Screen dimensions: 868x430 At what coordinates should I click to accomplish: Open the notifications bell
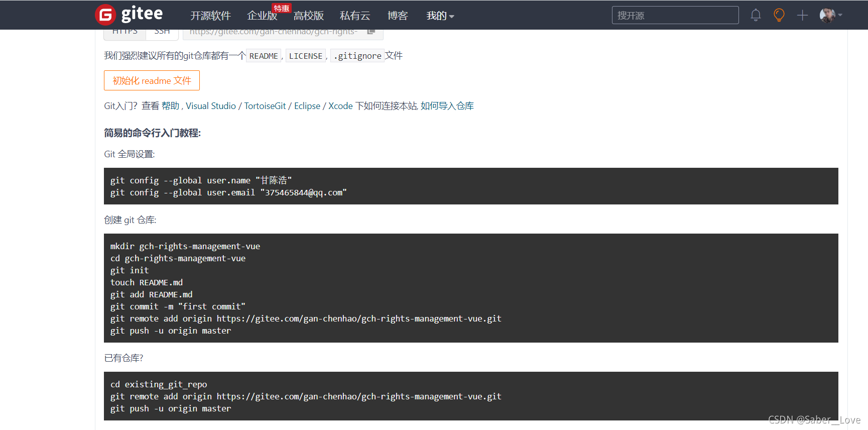756,15
